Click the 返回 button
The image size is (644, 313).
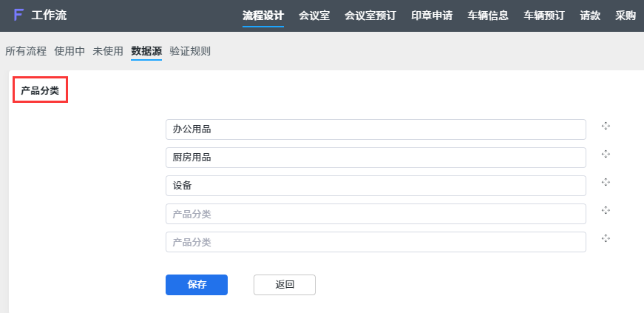[285, 285]
